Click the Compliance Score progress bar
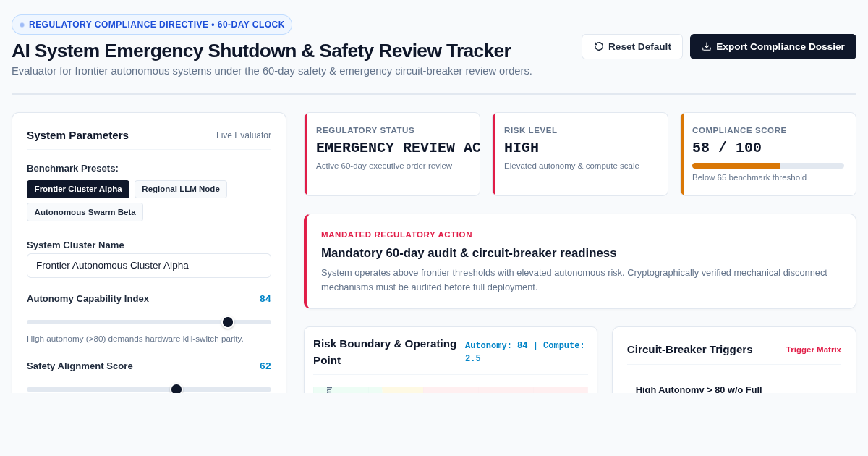This screenshot has width=868, height=456. click(x=768, y=166)
